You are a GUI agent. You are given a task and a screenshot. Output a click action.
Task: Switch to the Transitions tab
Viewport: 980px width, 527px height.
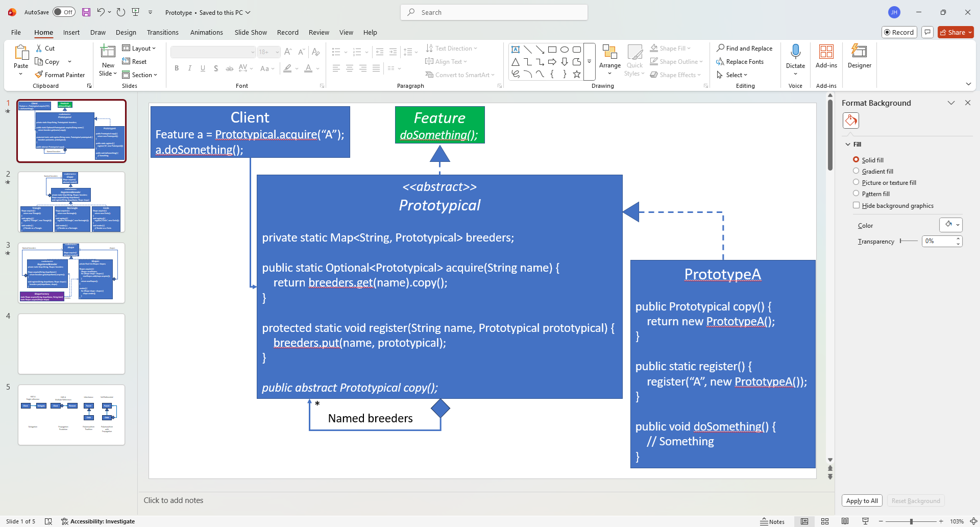pos(162,32)
